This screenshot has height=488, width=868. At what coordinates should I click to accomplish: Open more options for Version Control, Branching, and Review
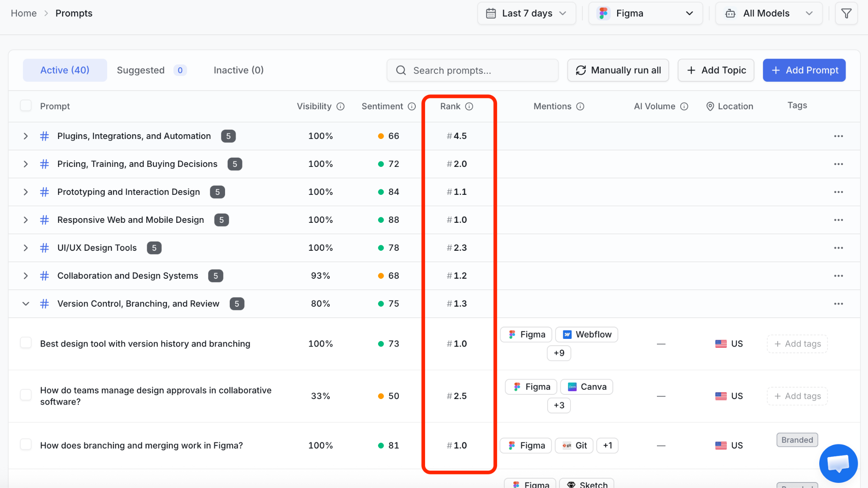(x=838, y=304)
